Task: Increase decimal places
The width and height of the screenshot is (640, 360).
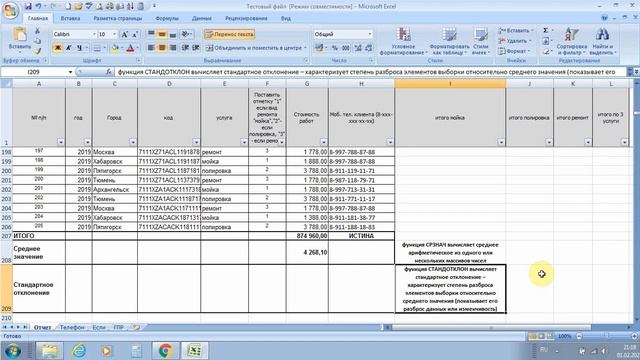Action: point(358,48)
